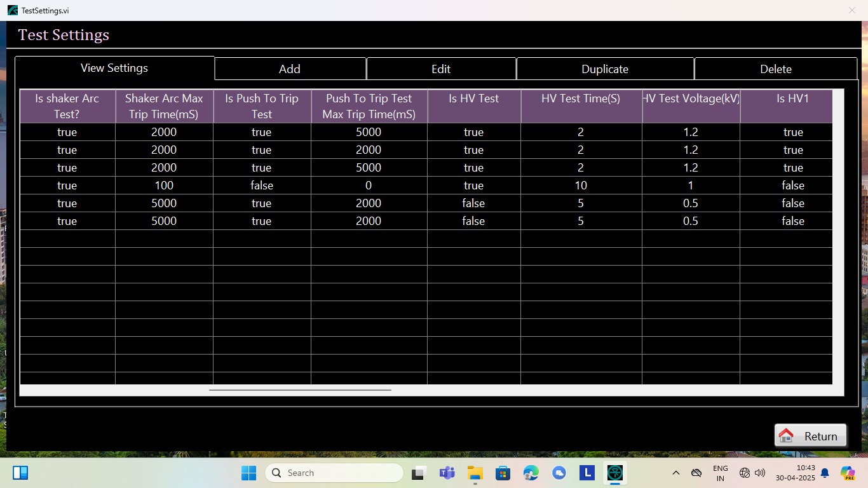The height and width of the screenshot is (488, 868).
Task: Open the Copilot icon in system tray
Action: tap(848, 473)
